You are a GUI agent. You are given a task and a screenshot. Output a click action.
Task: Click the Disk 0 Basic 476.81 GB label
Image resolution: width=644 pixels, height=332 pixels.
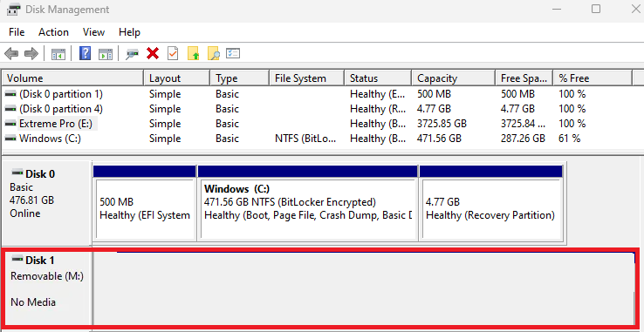click(x=46, y=202)
